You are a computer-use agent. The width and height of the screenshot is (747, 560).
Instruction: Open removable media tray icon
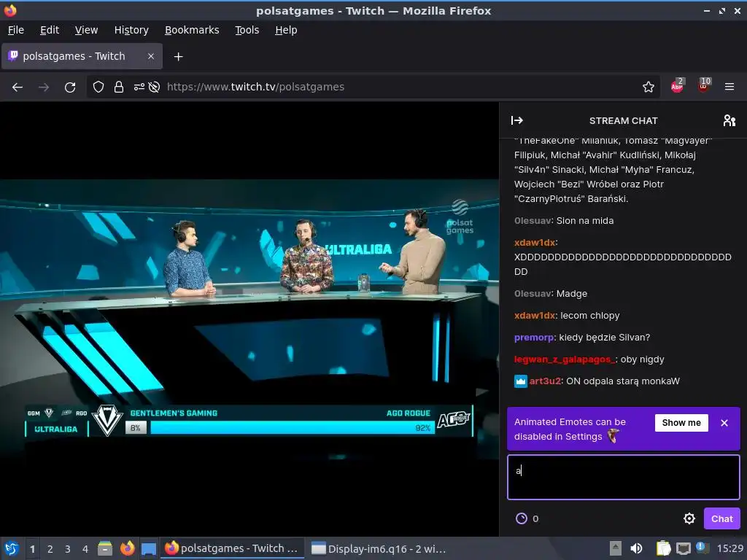tap(615, 548)
